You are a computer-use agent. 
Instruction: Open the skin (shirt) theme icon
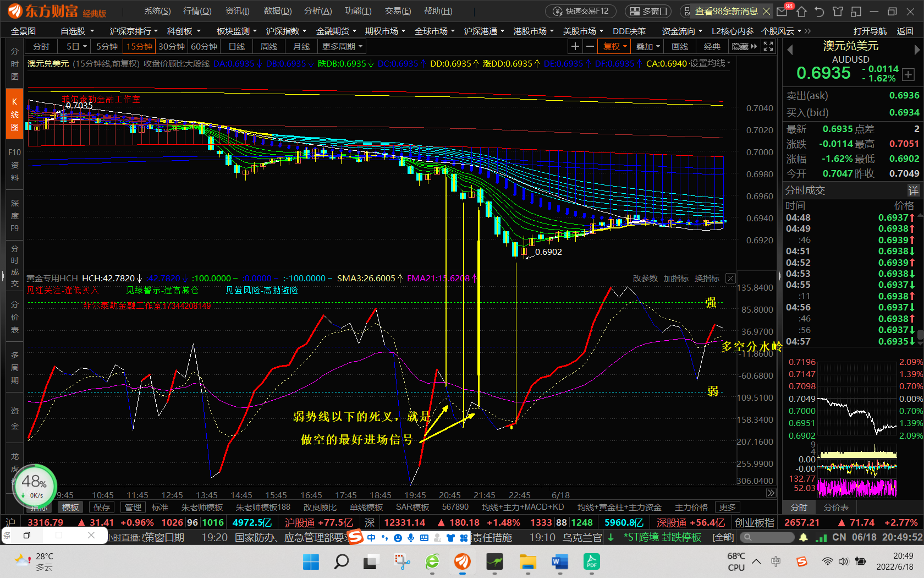pos(838,12)
